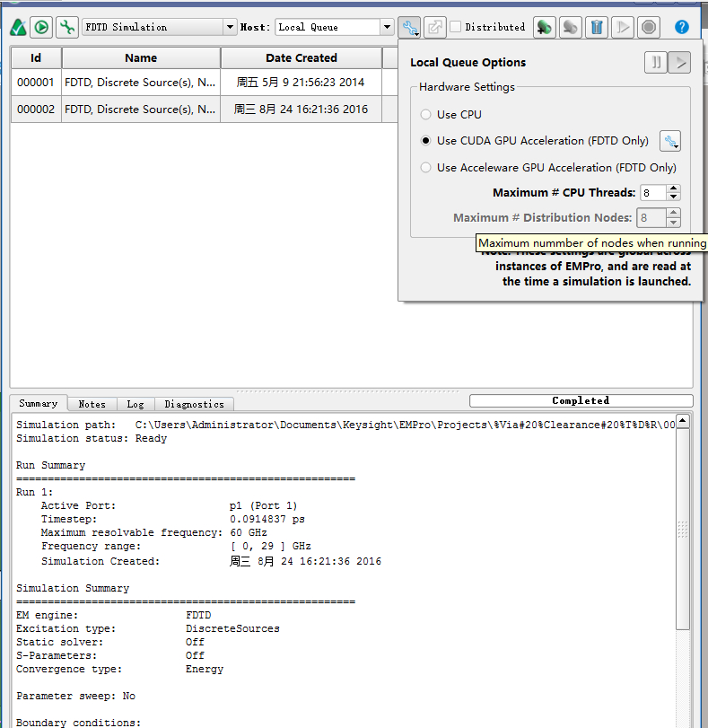Click the green EMPro logo icon

(18, 28)
